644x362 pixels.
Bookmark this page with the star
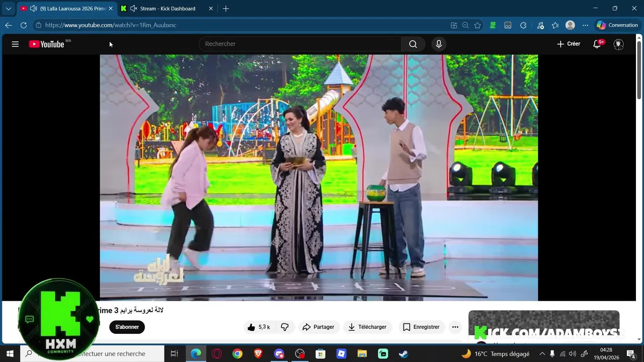click(x=477, y=25)
